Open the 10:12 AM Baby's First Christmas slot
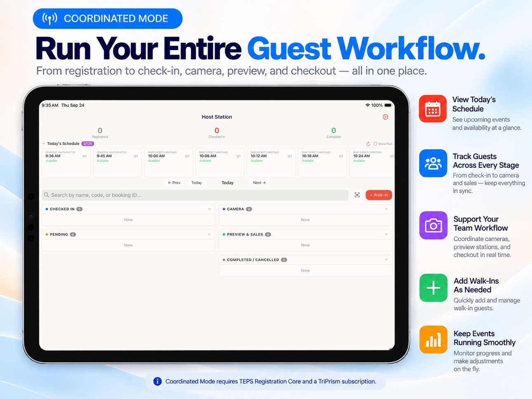This screenshot has height=399, width=532. (271, 162)
